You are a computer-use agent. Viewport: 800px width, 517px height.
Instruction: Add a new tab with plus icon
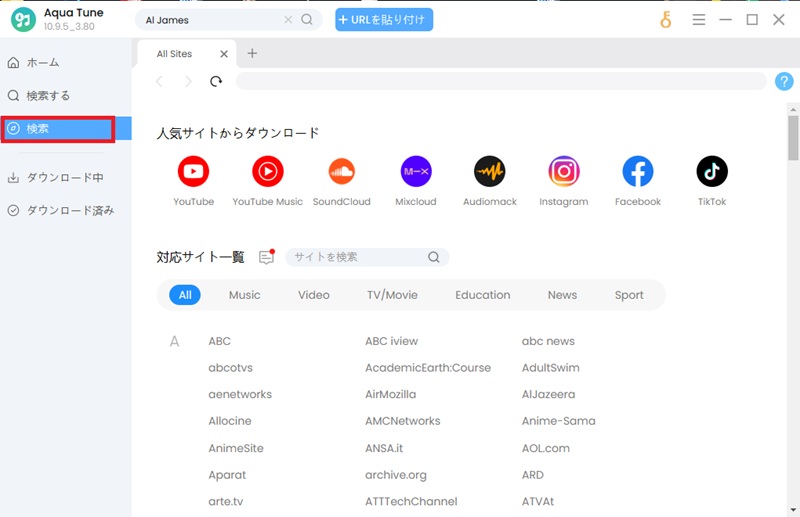pyautogui.click(x=252, y=54)
